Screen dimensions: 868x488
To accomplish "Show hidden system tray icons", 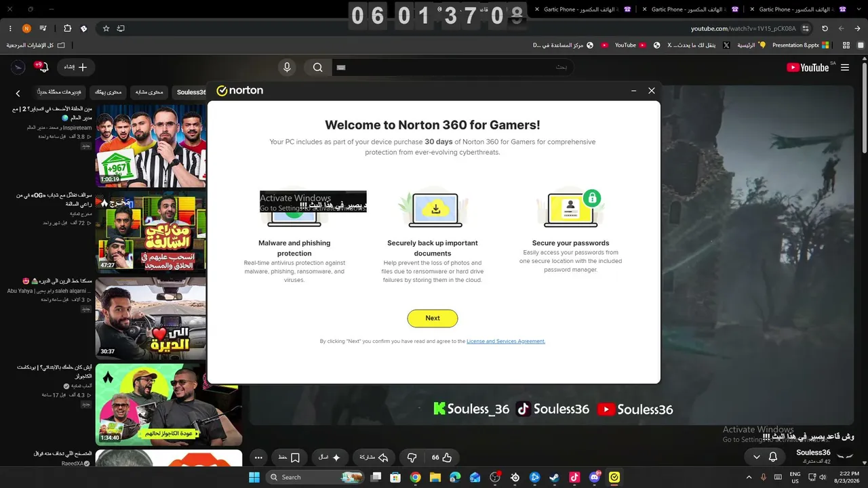I will pyautogui.click(x=749, y=477).
